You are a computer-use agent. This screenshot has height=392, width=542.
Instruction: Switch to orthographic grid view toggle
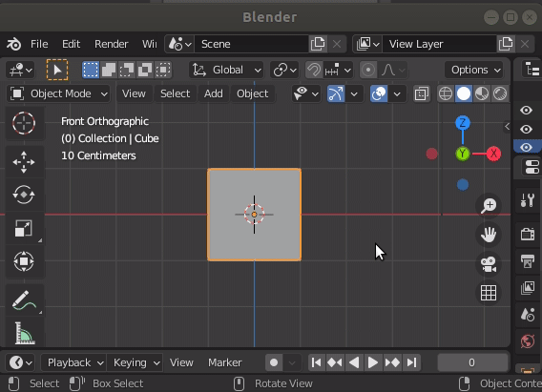(x=489, y=293)
